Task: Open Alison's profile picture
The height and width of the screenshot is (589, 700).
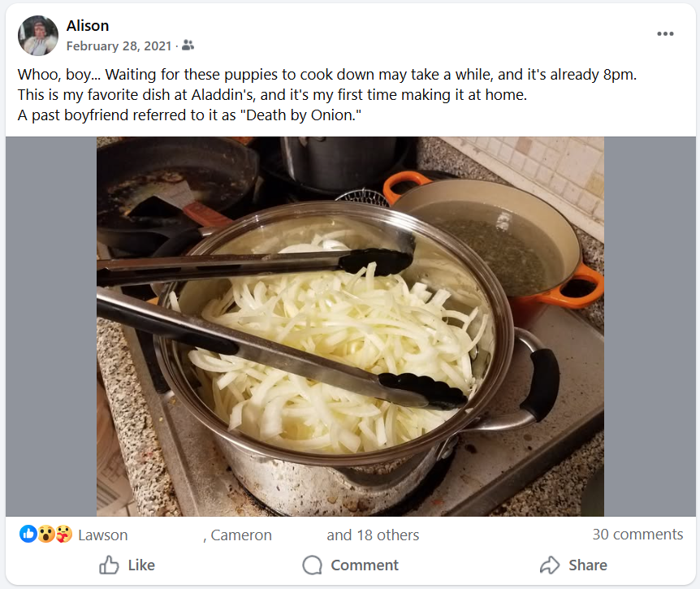Action: click(38, 36)
